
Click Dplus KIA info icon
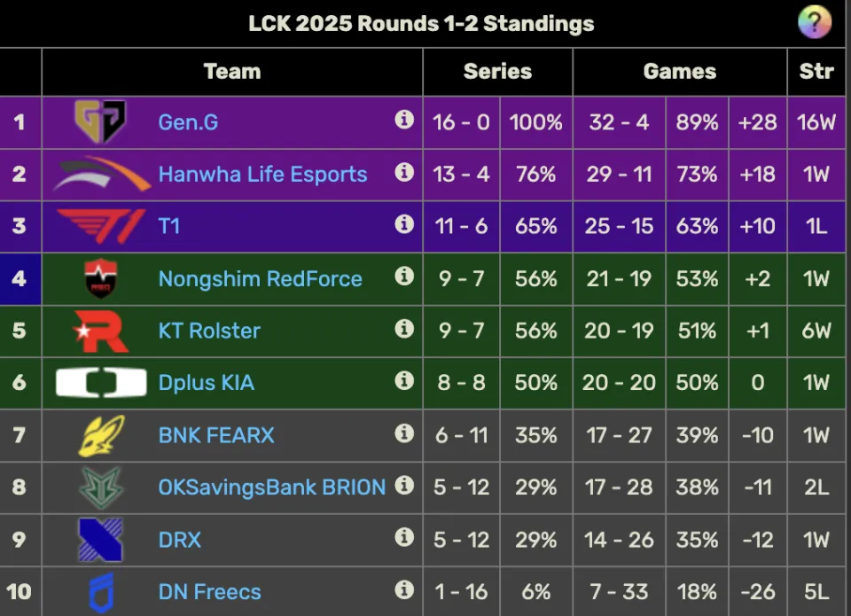click(404, 380)
